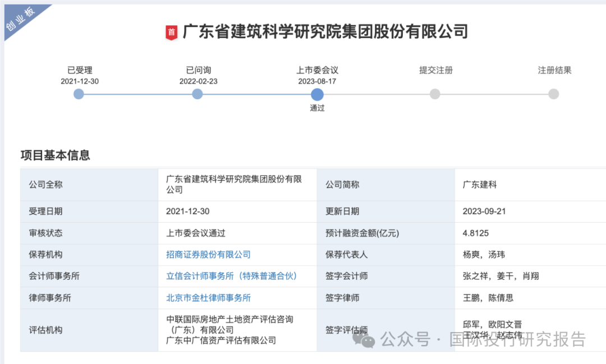Screen dimensions: 606x364
Task: Click 王鹏，陈倩思 value cell
Action: pyautogui.click(x=530, y=298)
